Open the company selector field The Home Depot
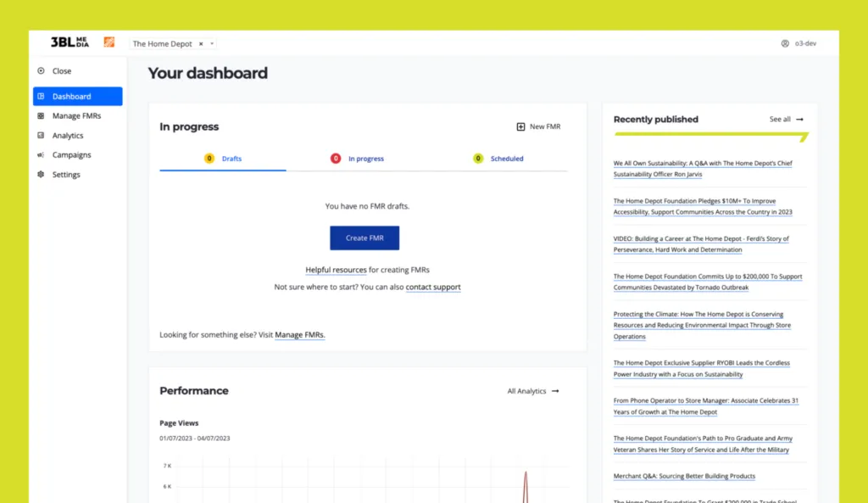 click(x=173, y=44)
